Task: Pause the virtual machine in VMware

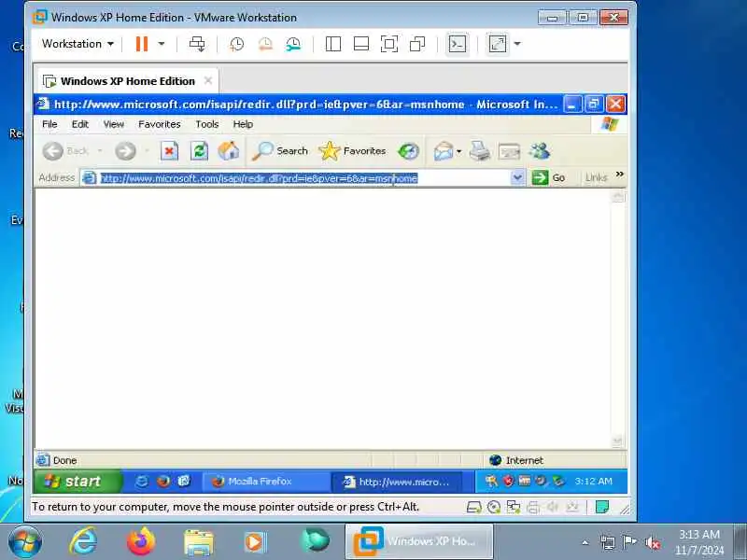Action: [x=142, y=44]
